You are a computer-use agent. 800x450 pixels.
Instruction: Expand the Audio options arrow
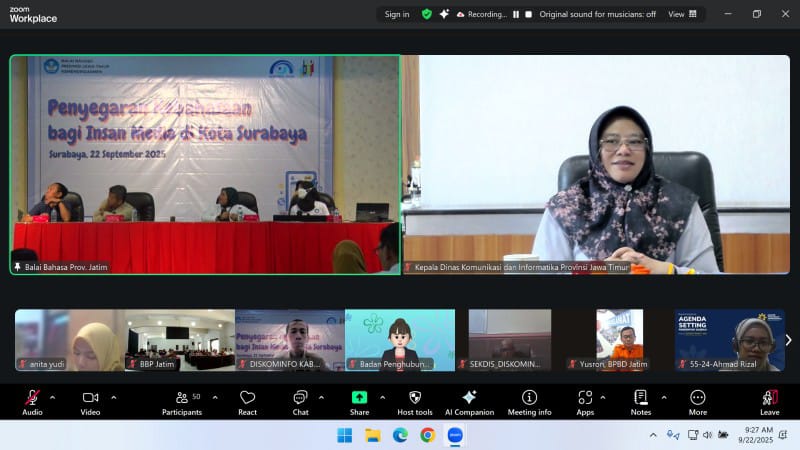[x=53, y=397]
